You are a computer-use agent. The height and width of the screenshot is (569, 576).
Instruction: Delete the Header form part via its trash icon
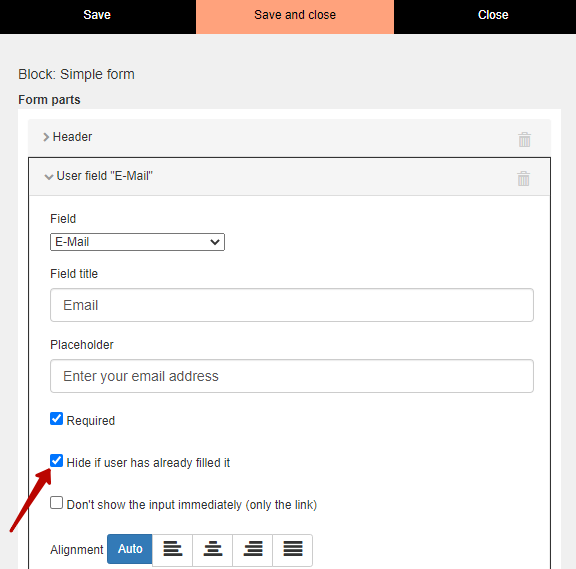(524, 140)
